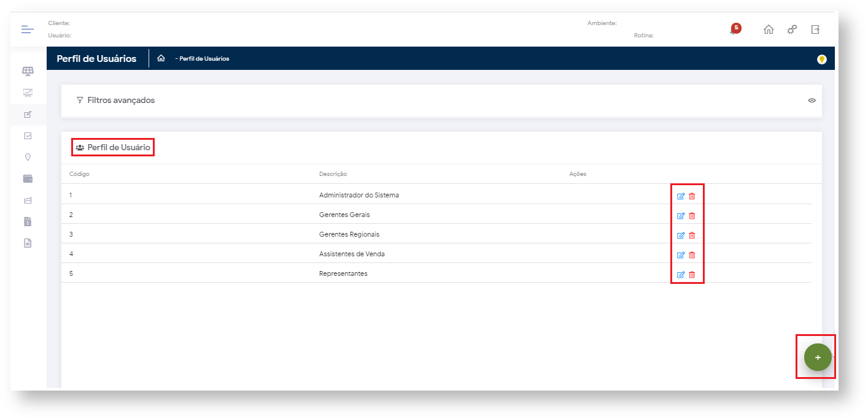Edit the Administrador do Sistema profile

680,196
